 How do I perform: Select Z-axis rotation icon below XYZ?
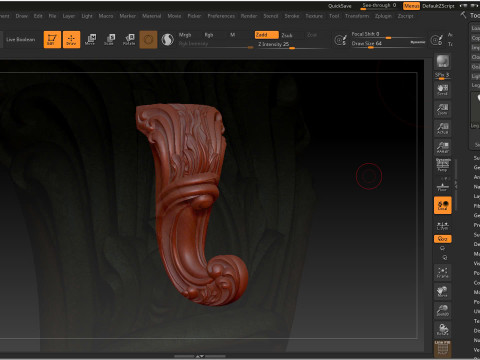pyautogui.click(x=444, y=257)
